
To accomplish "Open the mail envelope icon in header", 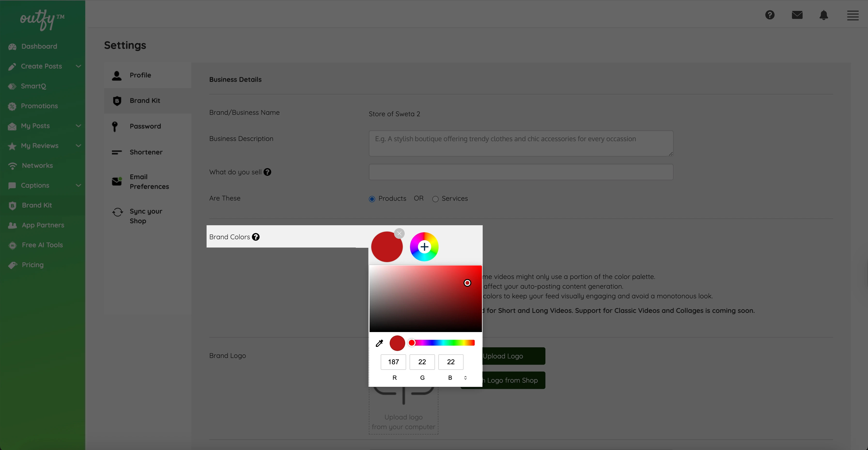I will pos(797,15).
